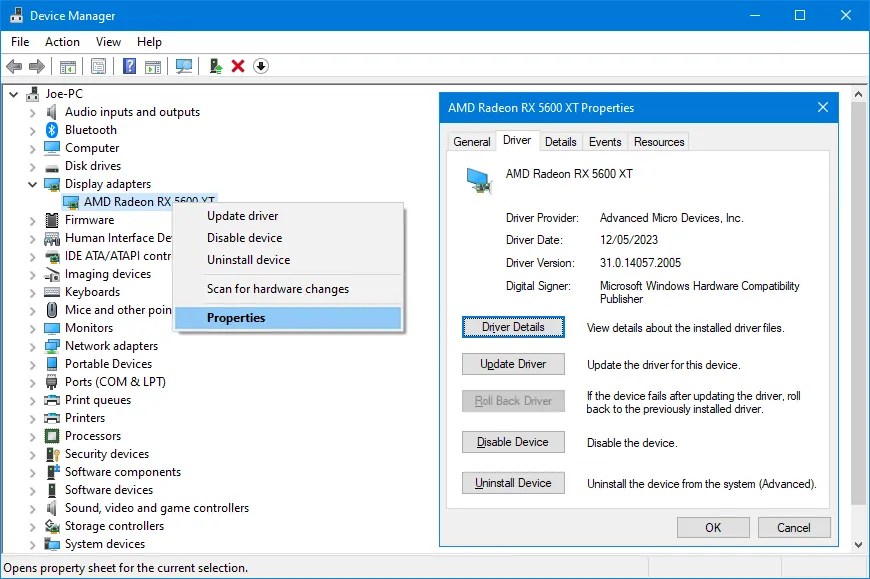
Task: Click the Forward arrow toolbar icon
Action: tap(37, 67)
